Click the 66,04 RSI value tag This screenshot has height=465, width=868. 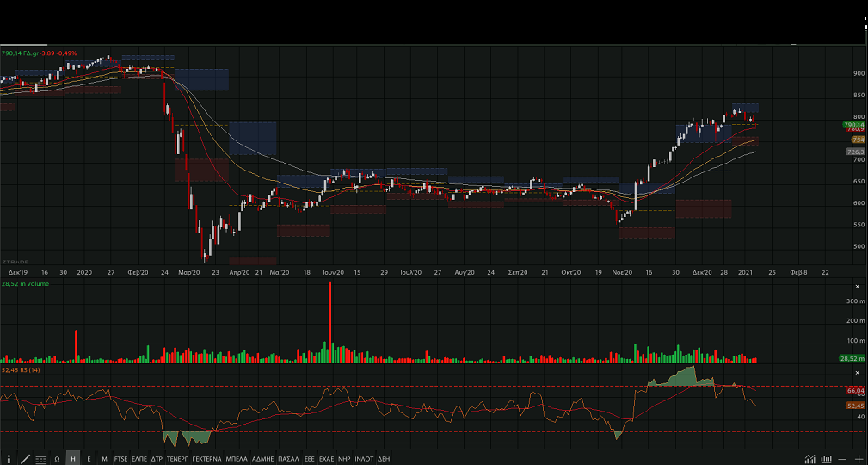coord(855,391)
